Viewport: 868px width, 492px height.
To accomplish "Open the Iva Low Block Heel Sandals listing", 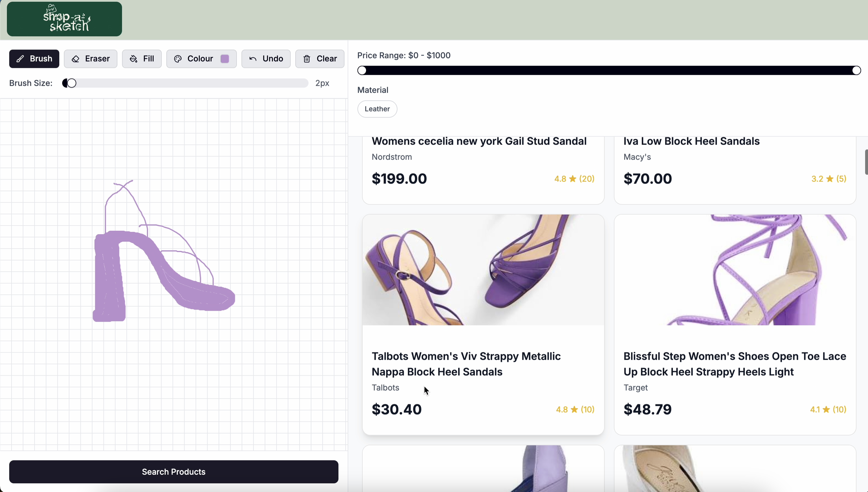I will [x=691, y=141].
